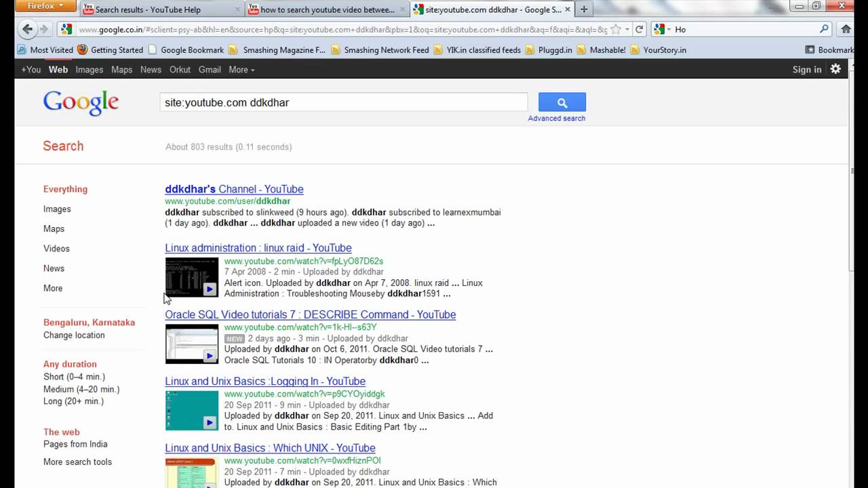Open Orkut from the Google bar
This screenshot has height=488, width=868.
coord(180,70)
